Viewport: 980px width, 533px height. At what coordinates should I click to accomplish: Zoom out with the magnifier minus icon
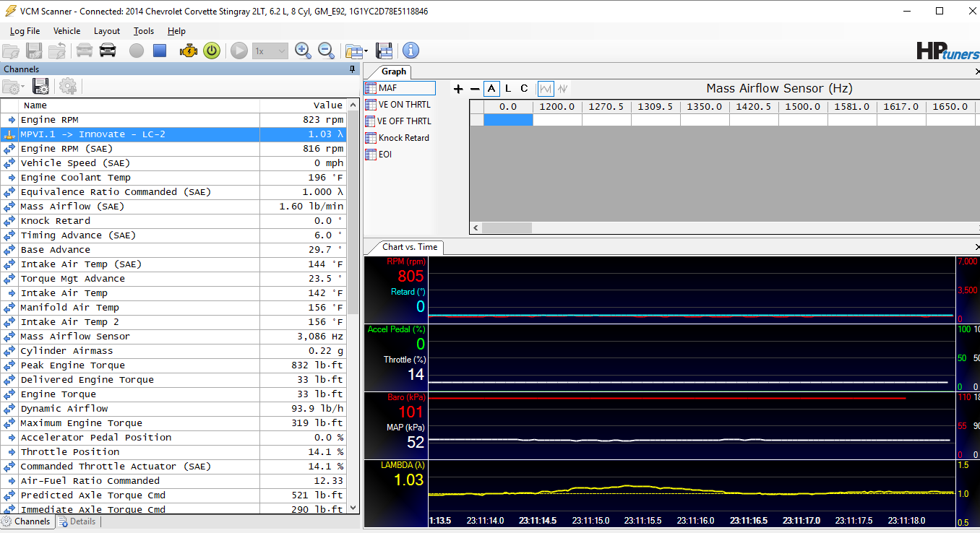click(327, 51)
